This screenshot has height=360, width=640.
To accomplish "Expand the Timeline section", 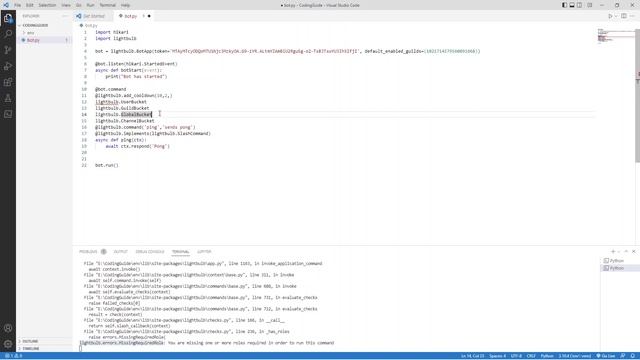I will (x=31, y=349).
